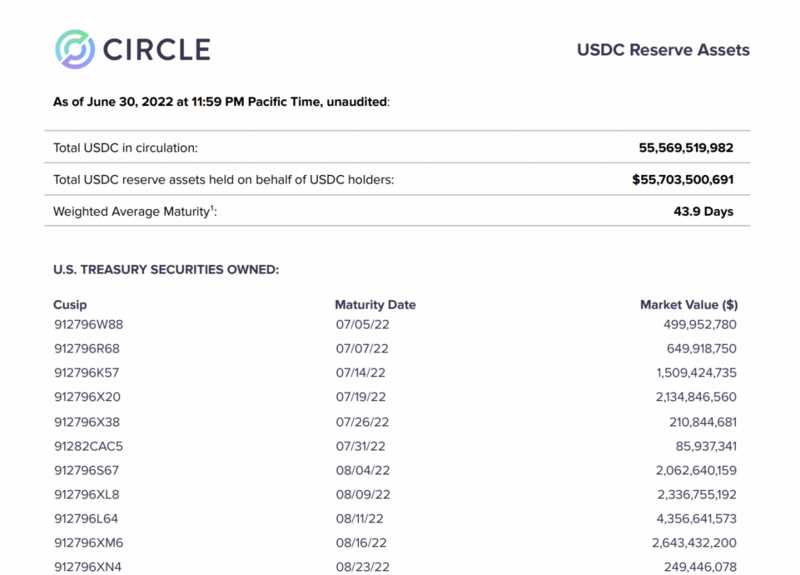This screenshot has width=800, height=575.
Task: Click the 55,569,519,982 circulation value
Action: tap(685, 148)
